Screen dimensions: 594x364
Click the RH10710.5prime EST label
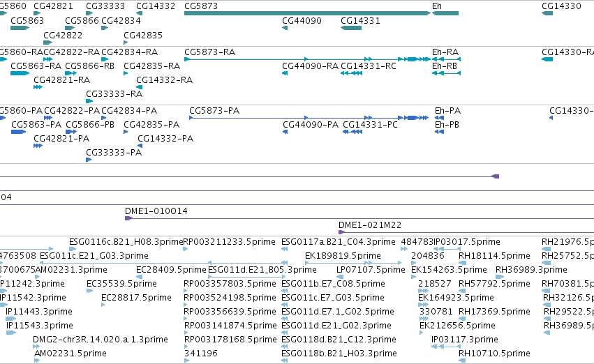coord(494,354)
